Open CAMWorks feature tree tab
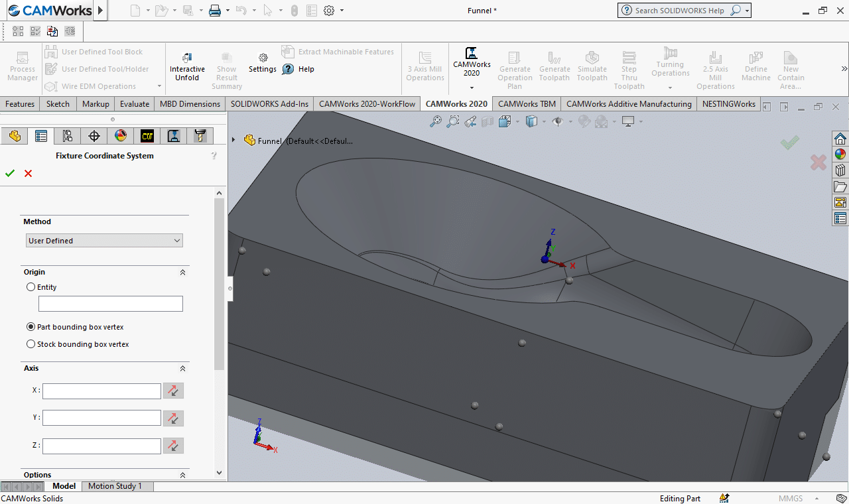 147,136
